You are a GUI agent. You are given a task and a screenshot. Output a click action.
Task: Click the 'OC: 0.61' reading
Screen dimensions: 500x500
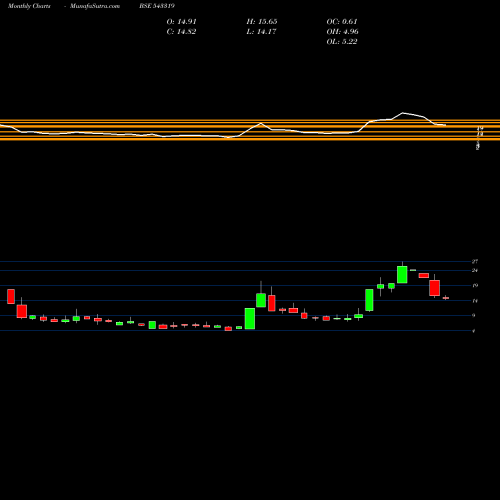pyautogui.click(x=342, y=22)
